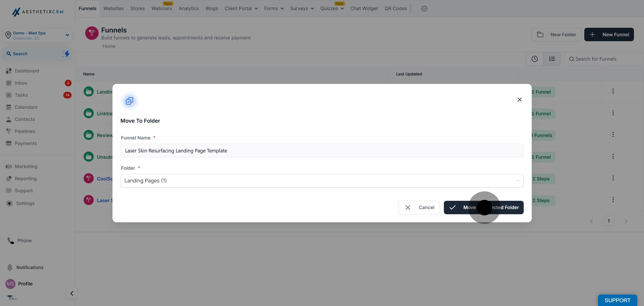Cancel the move to folder dialog
The height and width of the screenshot is (306, 644).
[x=419, y=208]
